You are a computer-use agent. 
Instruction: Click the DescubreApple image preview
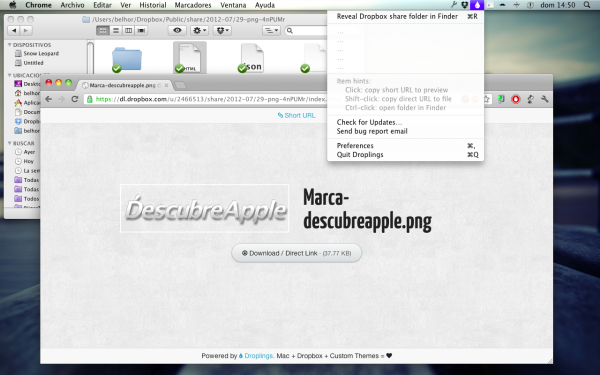[205, 209]
